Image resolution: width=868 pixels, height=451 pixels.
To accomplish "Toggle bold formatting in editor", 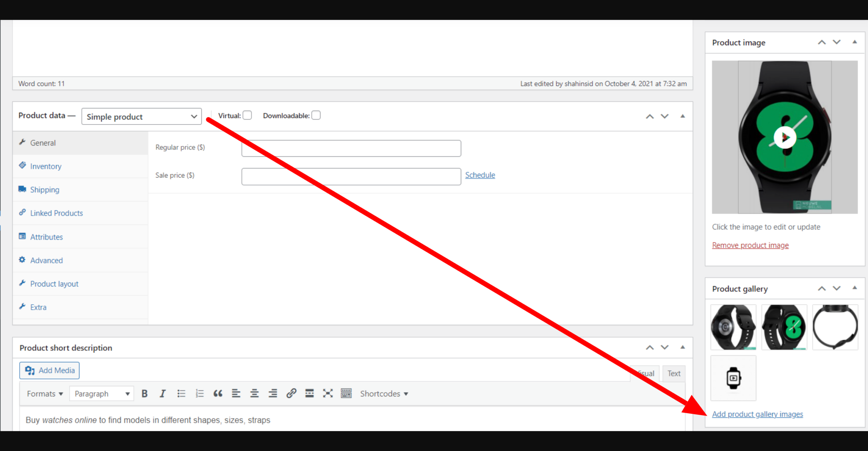I will (144, 393).
